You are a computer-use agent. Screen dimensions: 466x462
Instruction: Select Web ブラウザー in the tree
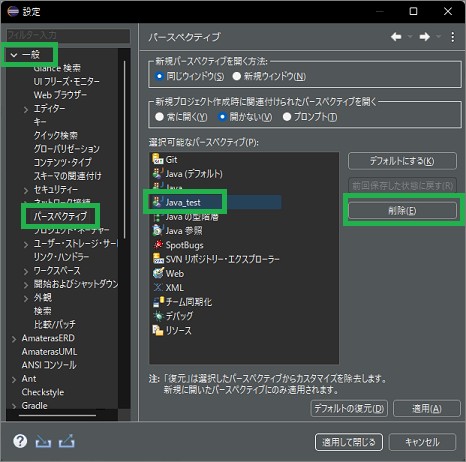click(x=60, y=95)
